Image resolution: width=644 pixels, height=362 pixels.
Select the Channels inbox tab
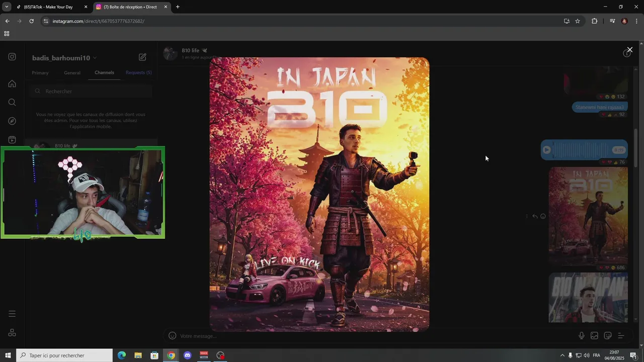[x=104, y=72]
